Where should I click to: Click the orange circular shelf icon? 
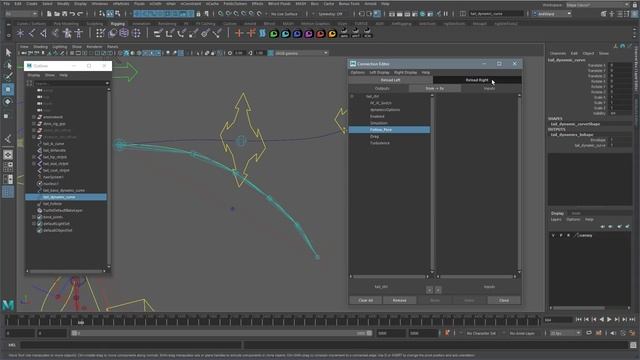tap(332, 34)
